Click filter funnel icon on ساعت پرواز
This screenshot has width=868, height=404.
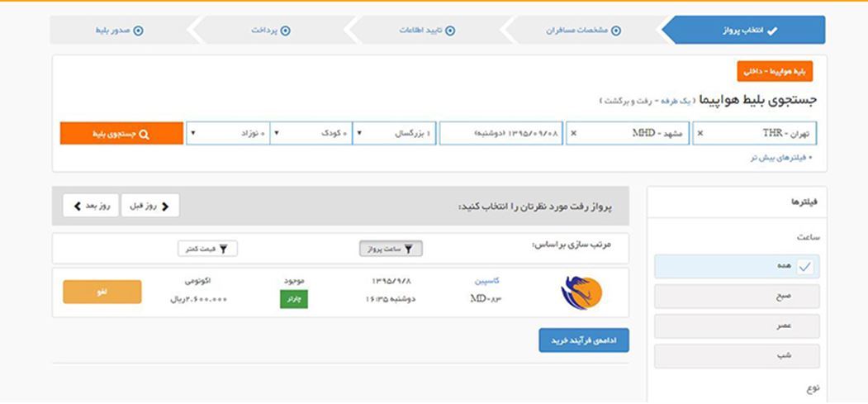tap(408, 249)
